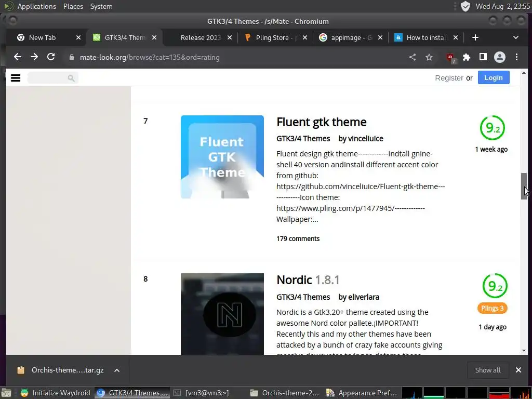
Task: Open a new browser tab
Action: 475,37
